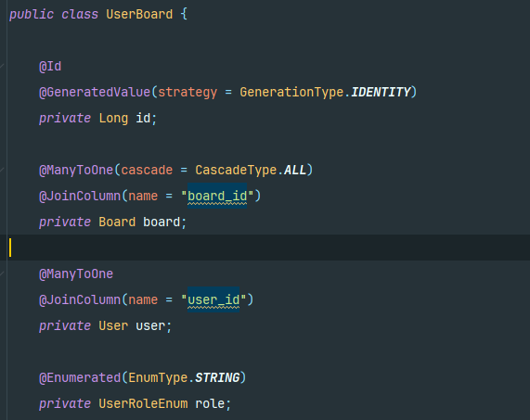Click the UserBoard class name
This screenshot has height=420, width=530.
139,14
